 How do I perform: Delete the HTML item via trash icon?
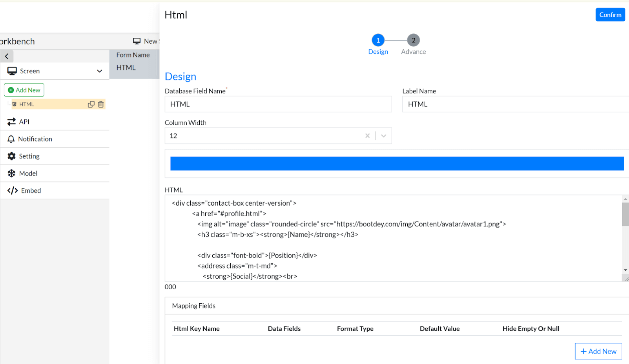click(101, 104)
